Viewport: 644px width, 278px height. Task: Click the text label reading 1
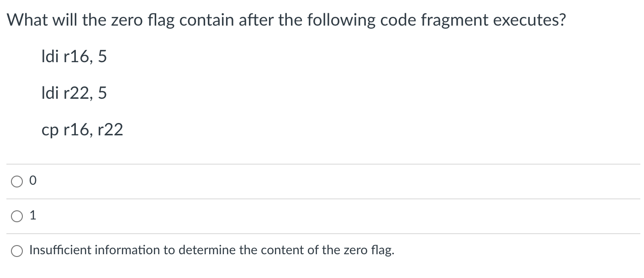point(32,215)
